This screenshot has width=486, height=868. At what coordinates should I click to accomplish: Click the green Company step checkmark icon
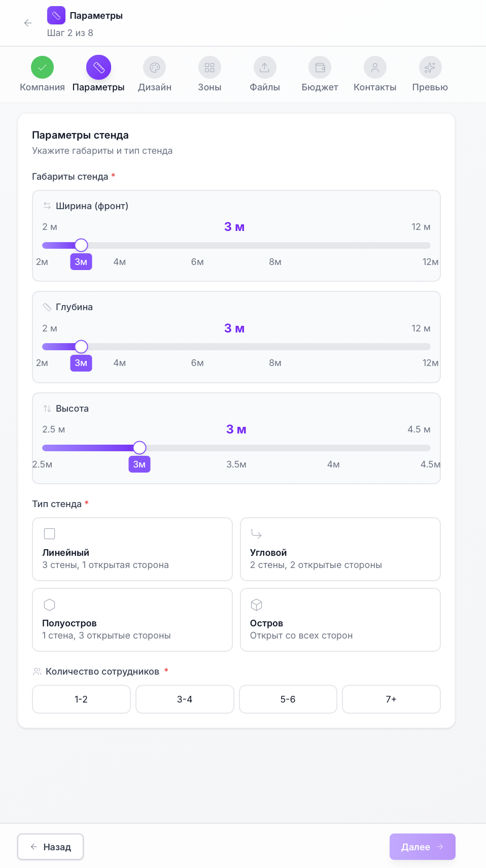[x=42, y=68]
